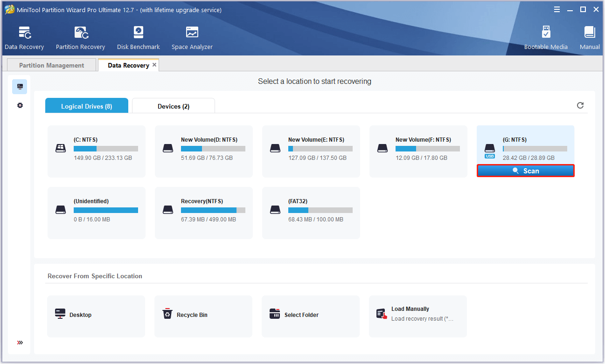Expand the sidebar with the red double-arrow

coord(20,343)
